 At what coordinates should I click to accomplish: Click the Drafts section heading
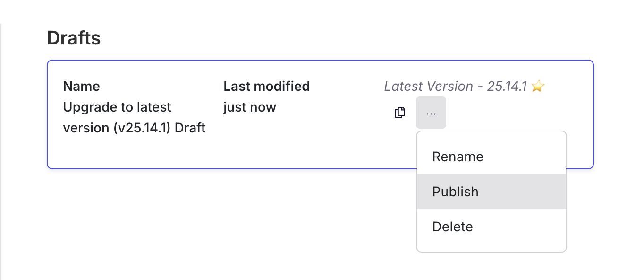click(74, 38)
